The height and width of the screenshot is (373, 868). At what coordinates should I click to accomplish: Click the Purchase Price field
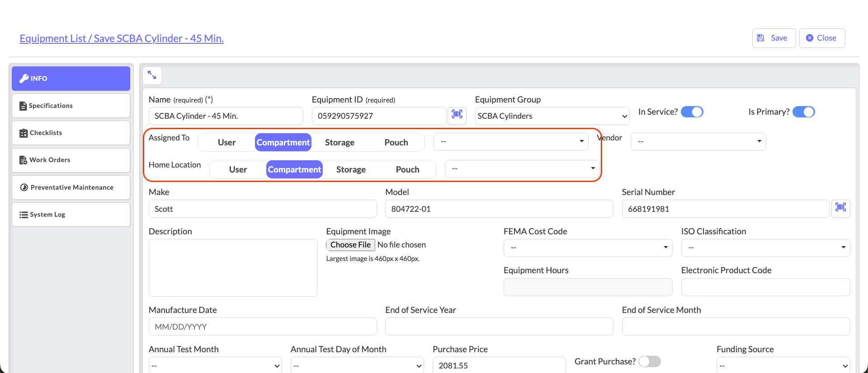point(499,365)
